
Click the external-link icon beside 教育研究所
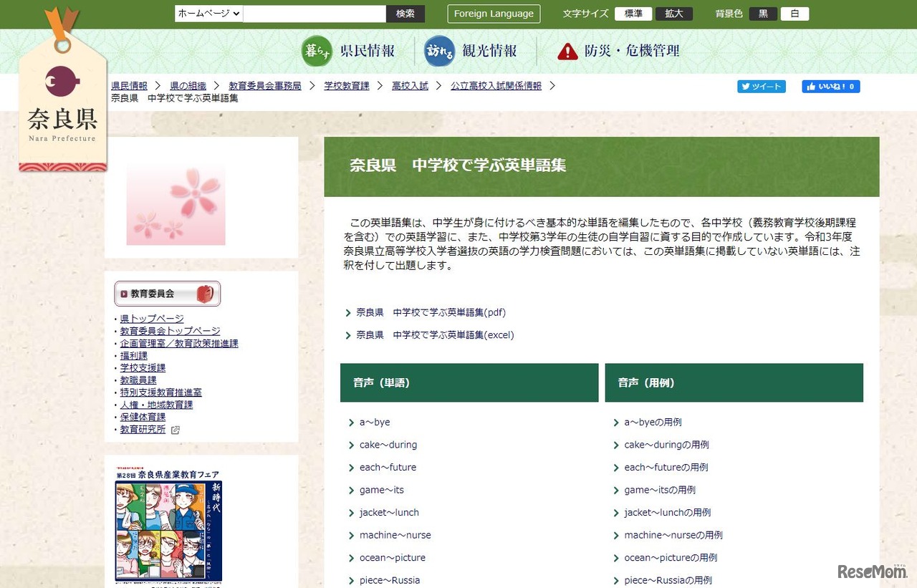(x=174, y=429)
